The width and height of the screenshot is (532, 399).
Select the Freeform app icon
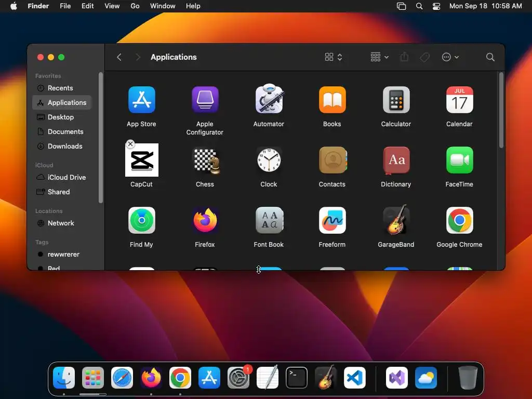tap(332, 220)
